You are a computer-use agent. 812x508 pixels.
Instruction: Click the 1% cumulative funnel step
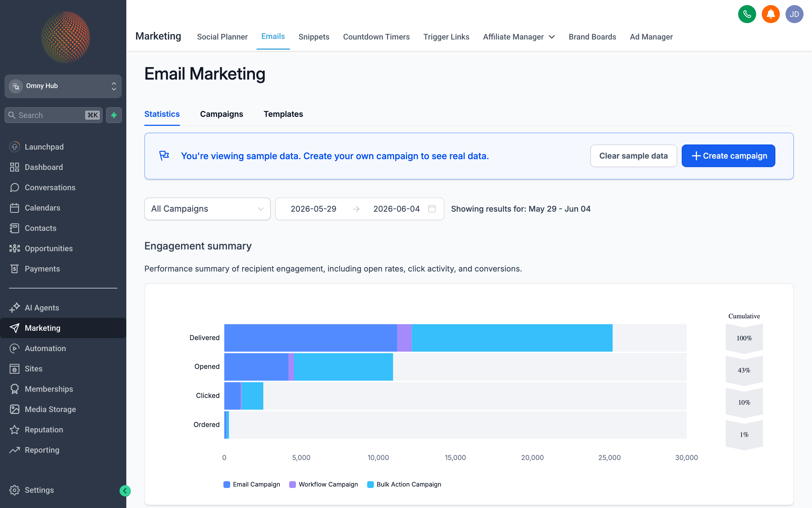point(744,435)
